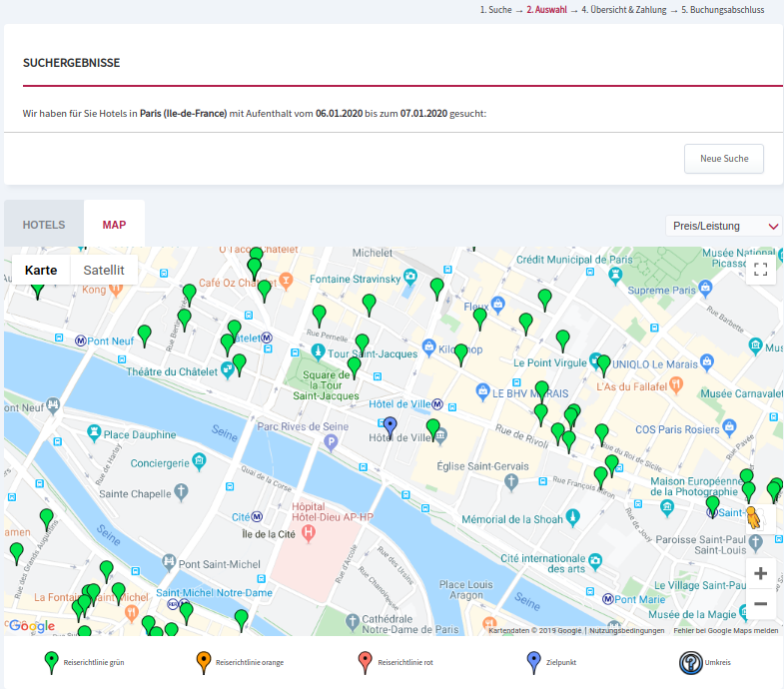Click the Cathédrale Notre-Dame church icon
This screenshot has width=784, height=689.
coord(353,622)
